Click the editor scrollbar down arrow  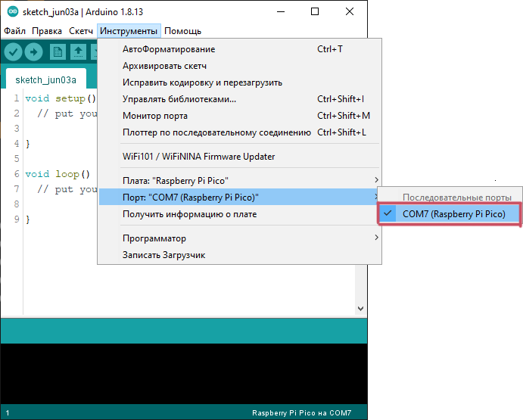pyautogui.click(x=360, y=309)
